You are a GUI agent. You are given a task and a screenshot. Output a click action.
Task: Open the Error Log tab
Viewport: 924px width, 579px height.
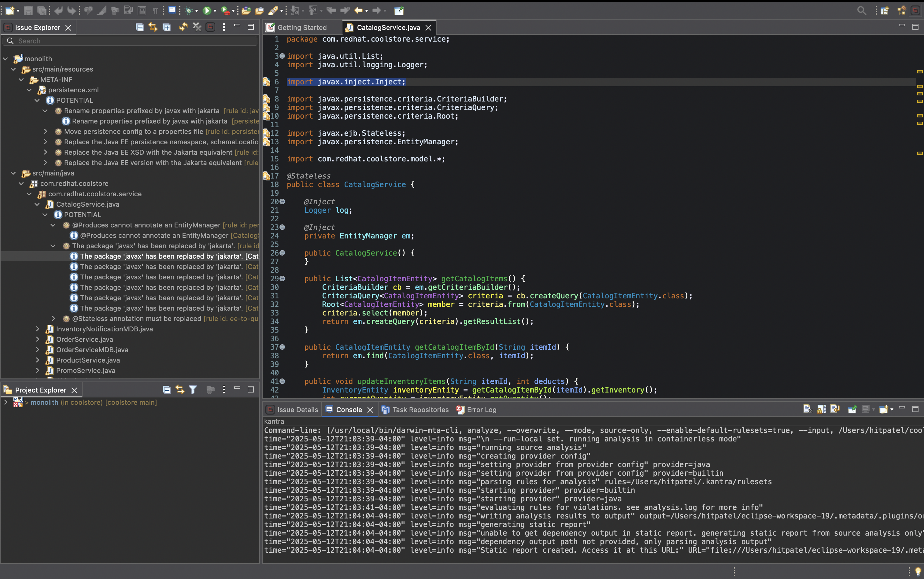tap(481, 410)
